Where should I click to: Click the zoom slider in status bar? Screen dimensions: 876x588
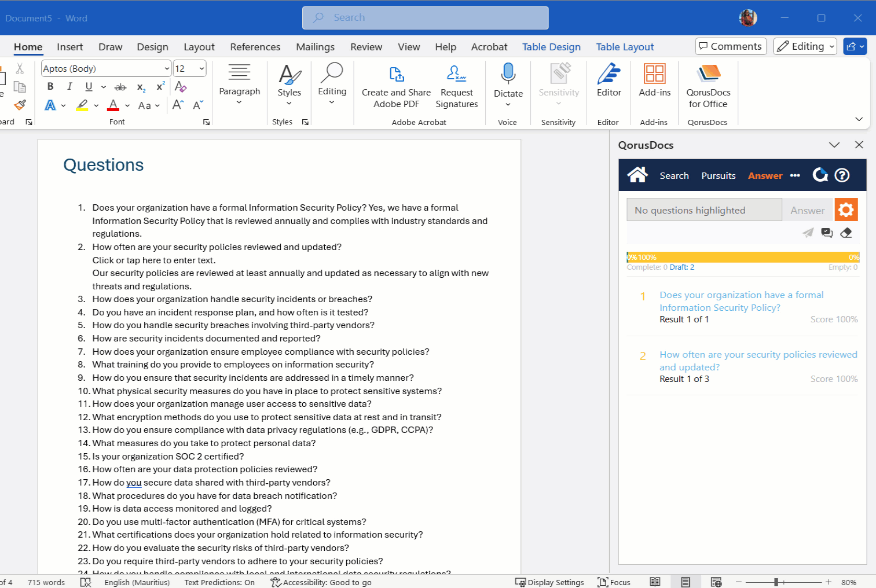(x=776, y=582)
